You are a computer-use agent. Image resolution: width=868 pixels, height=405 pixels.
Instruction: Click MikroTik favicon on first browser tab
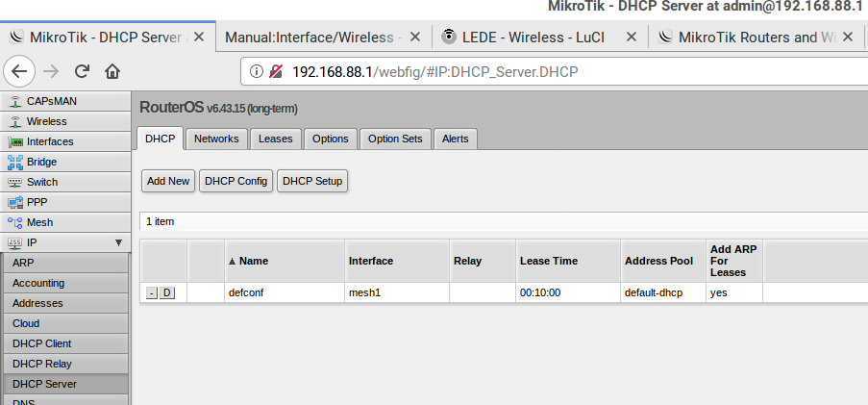[17, 38]
